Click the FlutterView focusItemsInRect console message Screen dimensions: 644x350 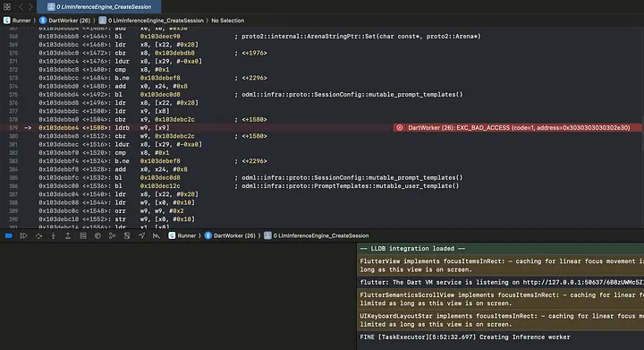[500, 265]
